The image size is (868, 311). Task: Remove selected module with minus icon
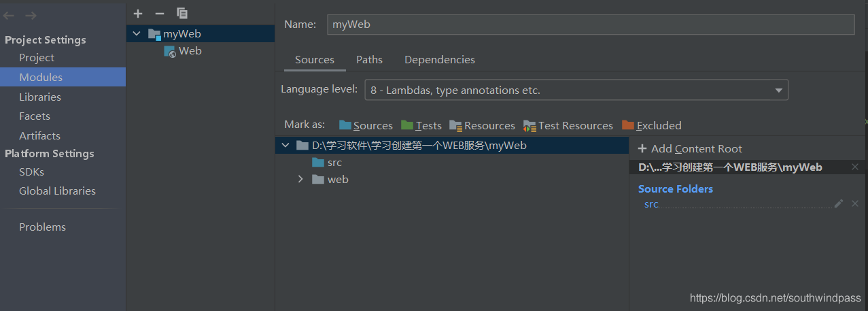tap(160, 14)
